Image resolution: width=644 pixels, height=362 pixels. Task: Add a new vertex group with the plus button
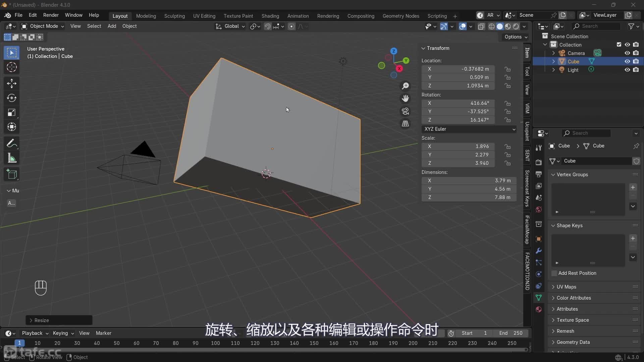click(633, 188)
